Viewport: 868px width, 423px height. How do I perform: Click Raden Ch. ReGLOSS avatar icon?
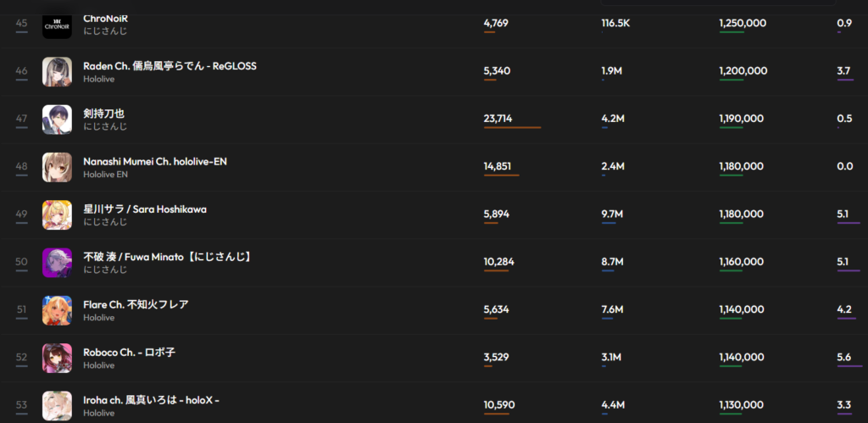point(57,71)
